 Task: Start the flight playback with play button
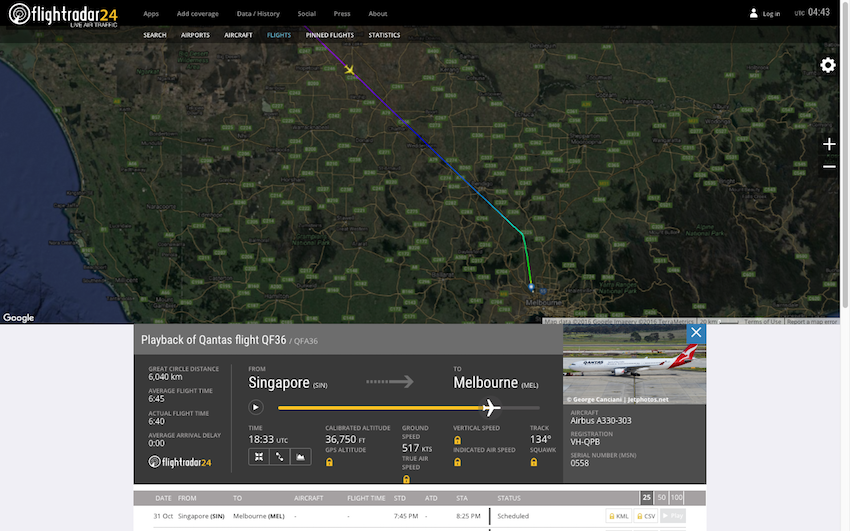coord(255,407)
